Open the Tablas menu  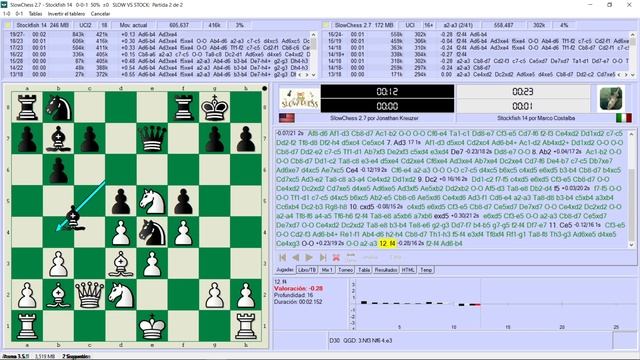35,13
